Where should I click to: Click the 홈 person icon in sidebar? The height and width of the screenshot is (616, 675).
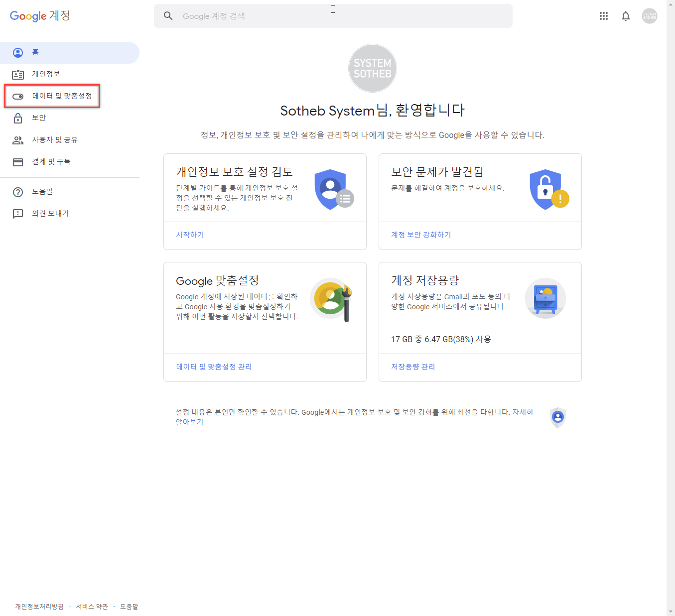point(18,53)
